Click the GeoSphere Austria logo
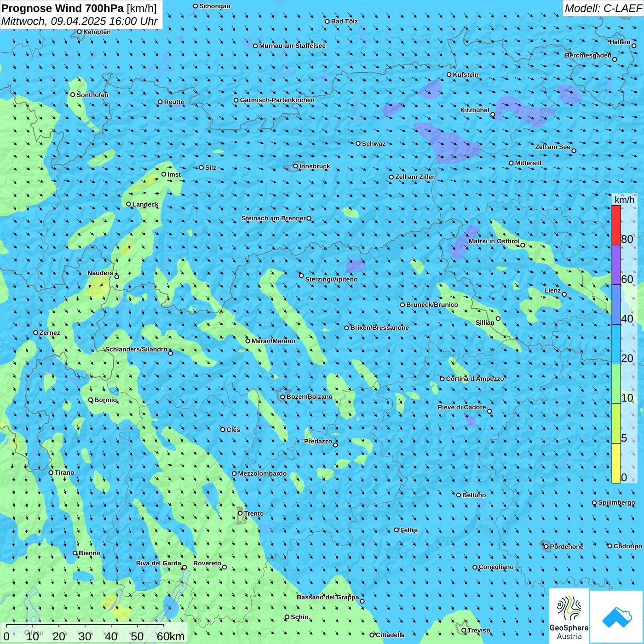This screenshot has height=644, width=644. 569,616
